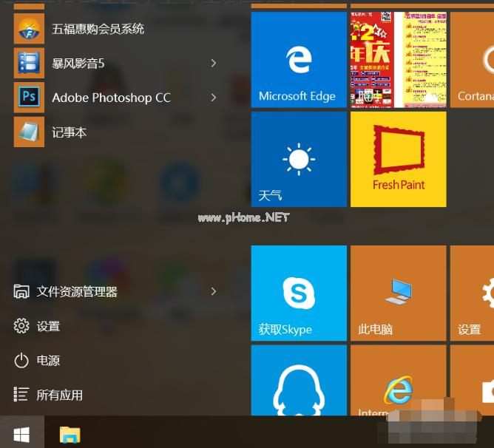Open the 此电脑 tile
This screenshot has width=494, height=448.
[398, 293]
